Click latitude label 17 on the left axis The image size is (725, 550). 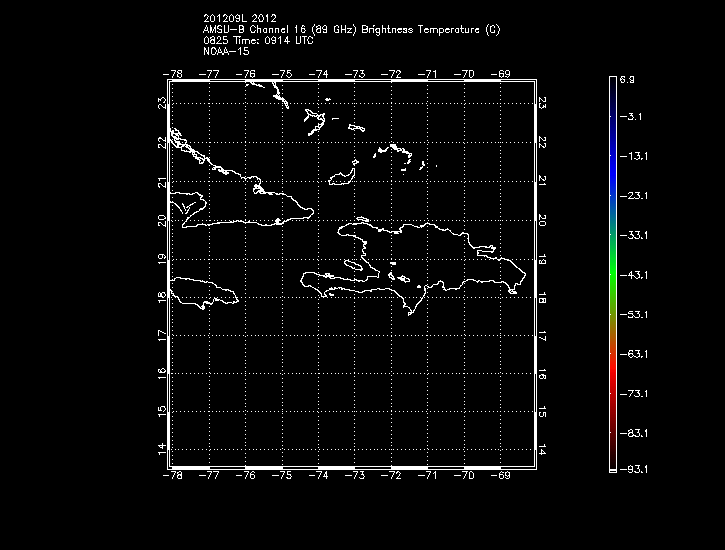click(x=162, y=336)
